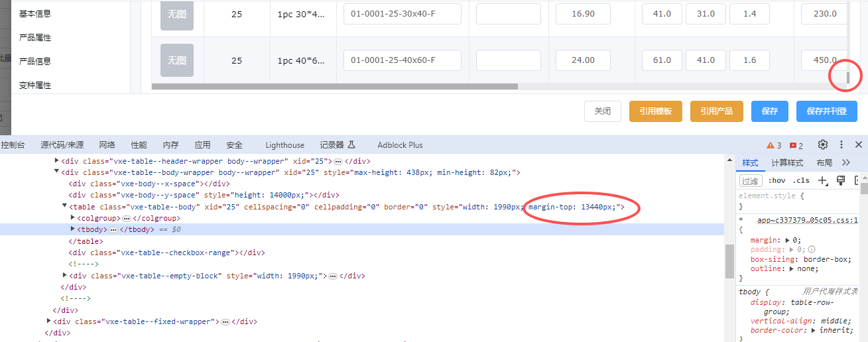868x342 pixels.
Task: Open the 记录器 recorder tab
Action: [x=338, y=145]
